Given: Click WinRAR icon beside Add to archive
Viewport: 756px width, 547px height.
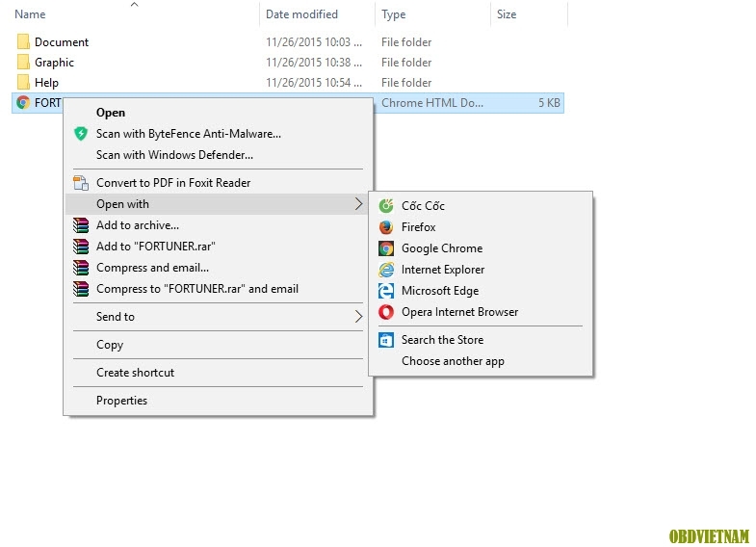Looking at the screenshot, I should (x=81, y=225).
